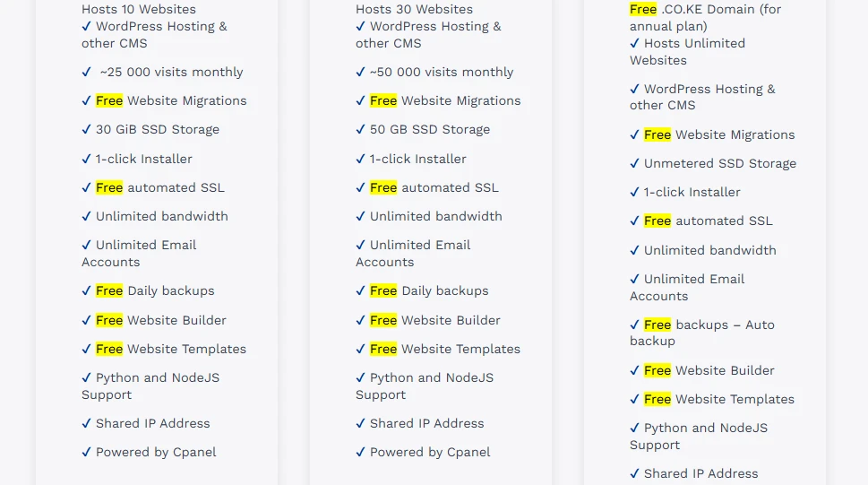Click 'Free Website Templates' in the 10 Websites plan
The image size is (868, 485).
pyautogui.click(x=171, y=350)
